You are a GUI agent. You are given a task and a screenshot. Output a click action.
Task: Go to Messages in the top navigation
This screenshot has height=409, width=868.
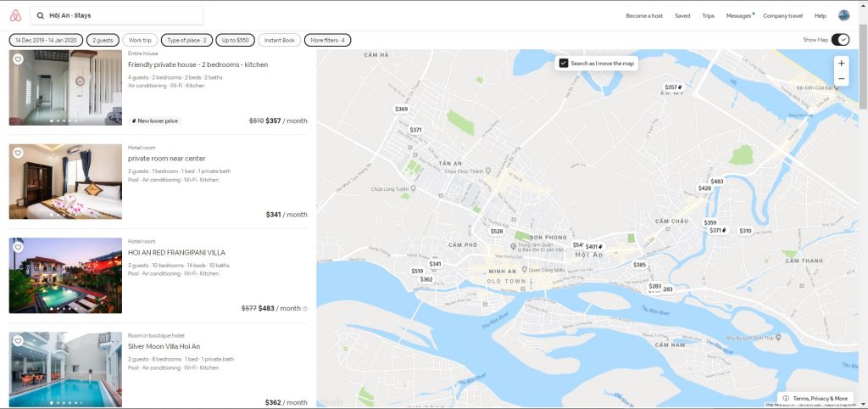738,15
